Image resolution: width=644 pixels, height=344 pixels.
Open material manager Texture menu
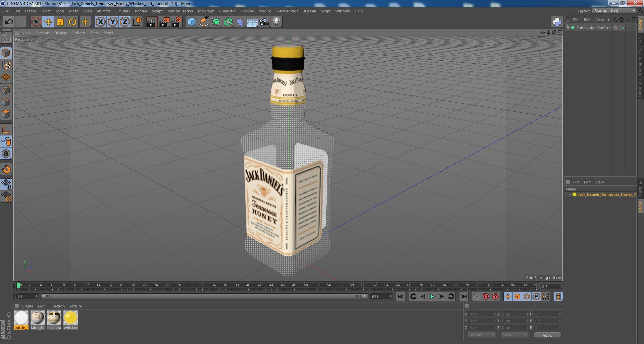coord(76,306)
